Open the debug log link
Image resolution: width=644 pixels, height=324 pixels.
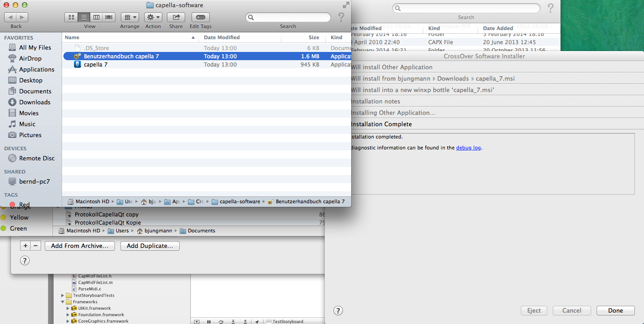468,148
